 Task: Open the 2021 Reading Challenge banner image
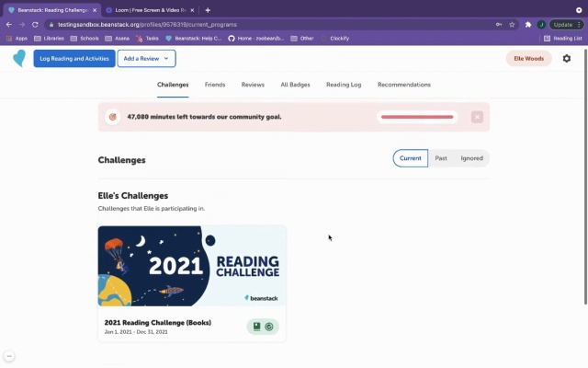coord(192,266)
